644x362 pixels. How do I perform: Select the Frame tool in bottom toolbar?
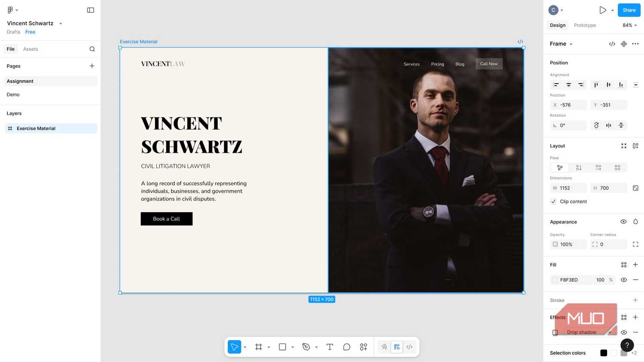(x=258, y=347)
